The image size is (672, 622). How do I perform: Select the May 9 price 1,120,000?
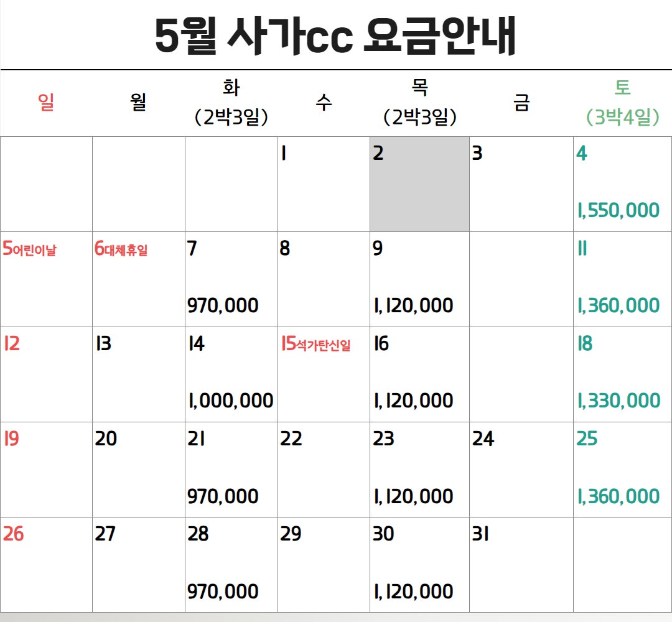pyautogui.click(x=413, y=305)
